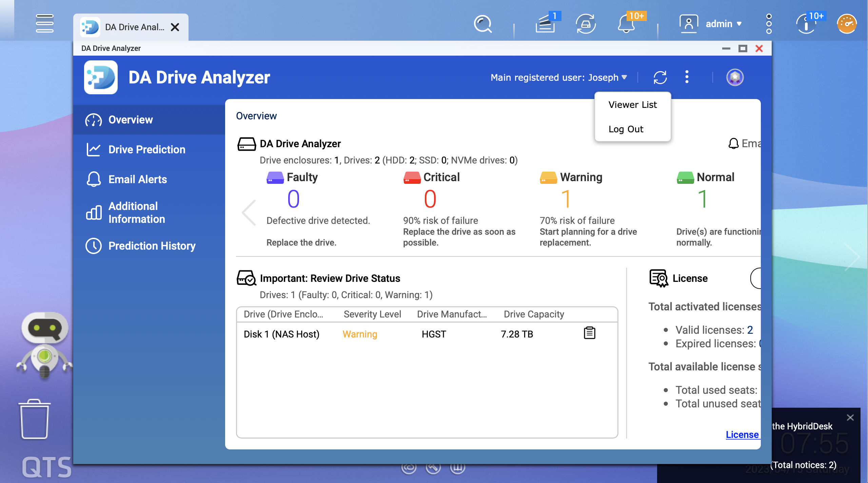Viewport: 868px width, 483px height.
Task: Click the Critical count value 0
Action: click(430, 199)
